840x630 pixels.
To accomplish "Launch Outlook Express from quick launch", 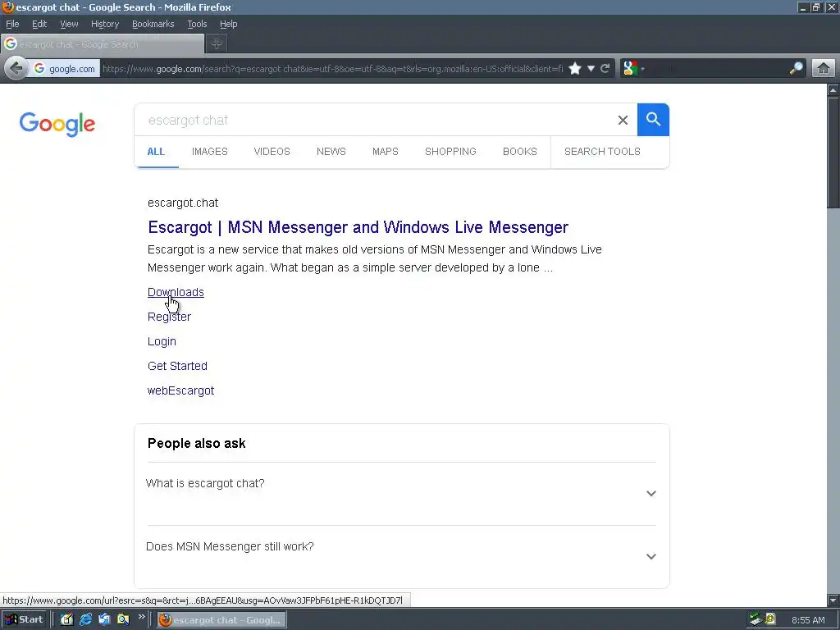I will [x=104, y=620].
